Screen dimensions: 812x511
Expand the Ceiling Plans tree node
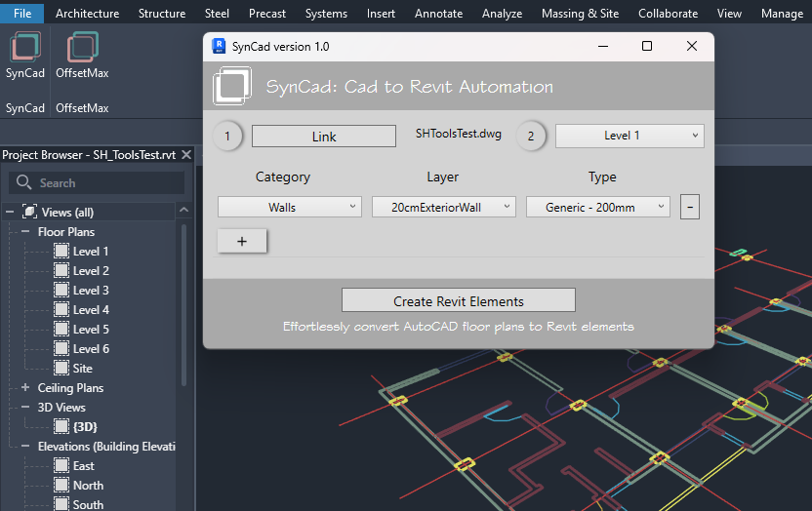(25, 387)
